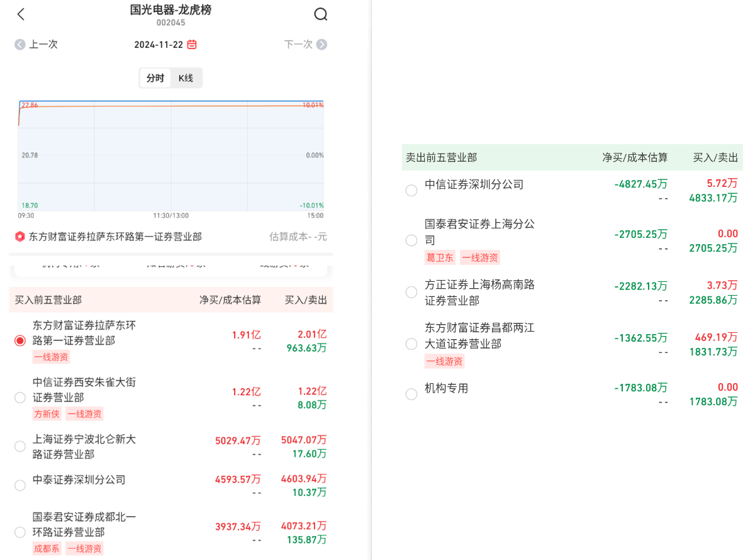Image resolution: width=743 pixels, height=560 pixels.
Task: Go to next record via right arrow icon
Action: pyautogui.click(x=321, y=45)
